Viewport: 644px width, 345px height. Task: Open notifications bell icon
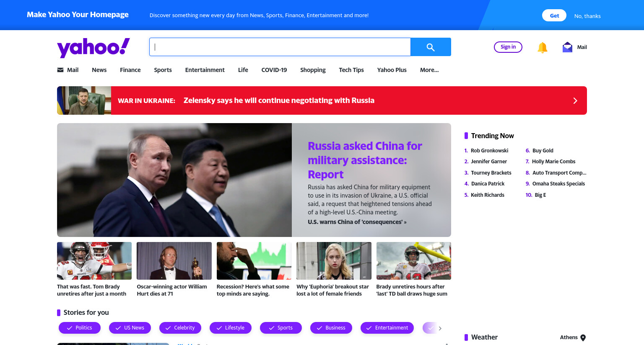[x=543, y=47]
